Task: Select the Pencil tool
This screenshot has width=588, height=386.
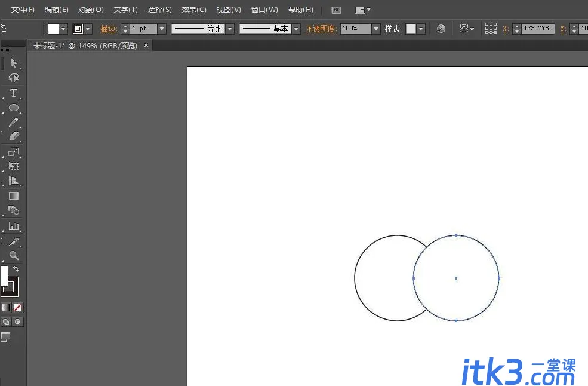Action: [14, 122]
